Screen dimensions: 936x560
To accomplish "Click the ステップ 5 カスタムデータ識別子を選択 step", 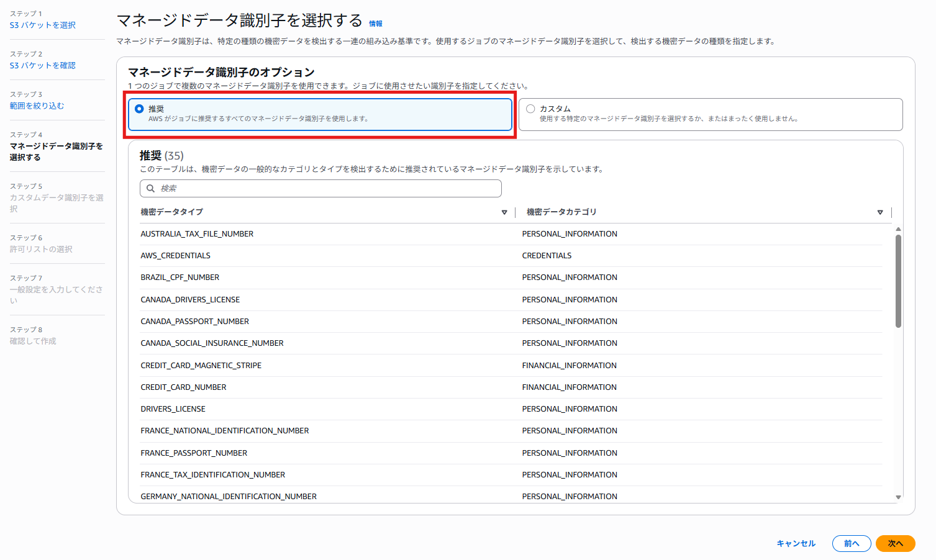I will pos(57,197).
